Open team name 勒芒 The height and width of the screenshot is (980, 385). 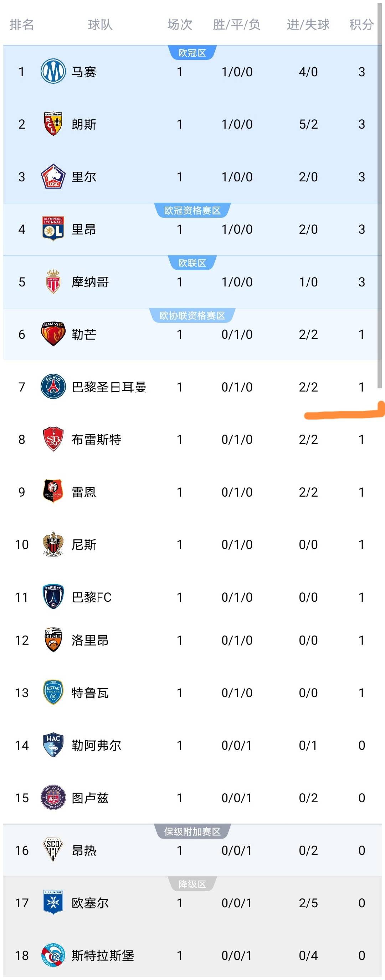coord(84,334)
